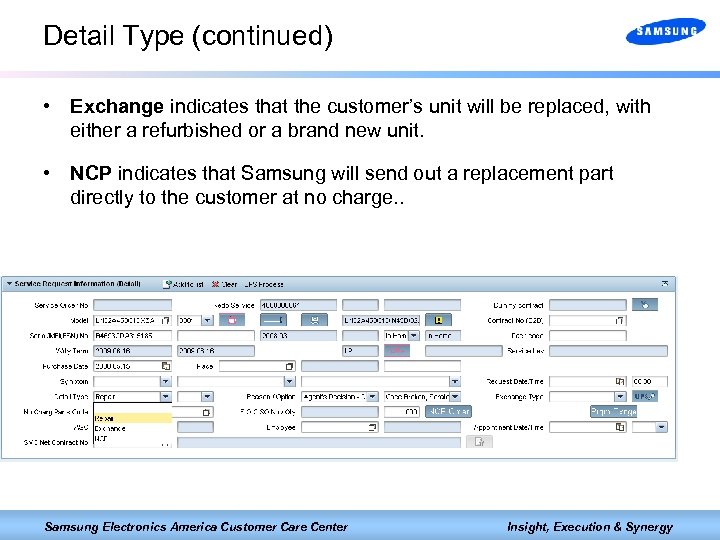
Task: Click the blue button with computer icon
Action: click(x=314, y=320)
